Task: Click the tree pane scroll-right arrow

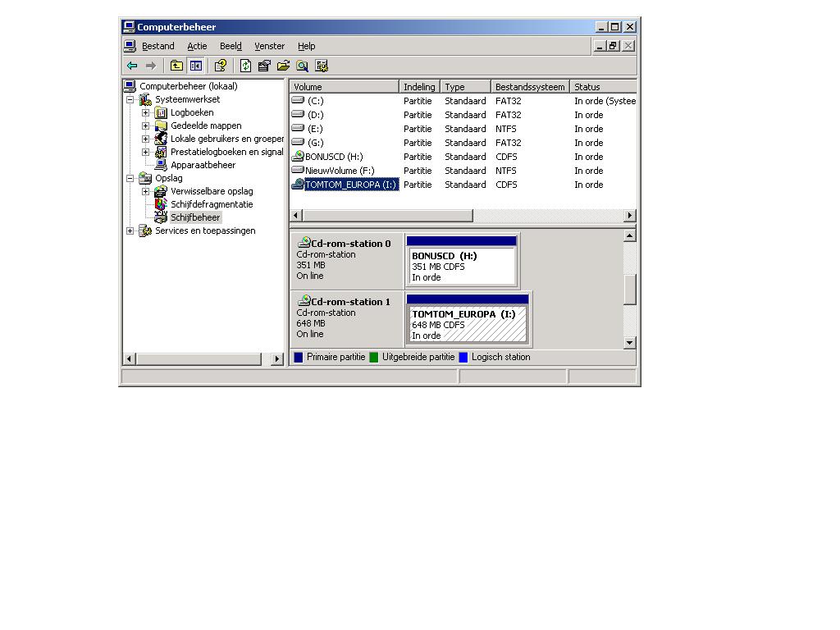Action: 277,359
